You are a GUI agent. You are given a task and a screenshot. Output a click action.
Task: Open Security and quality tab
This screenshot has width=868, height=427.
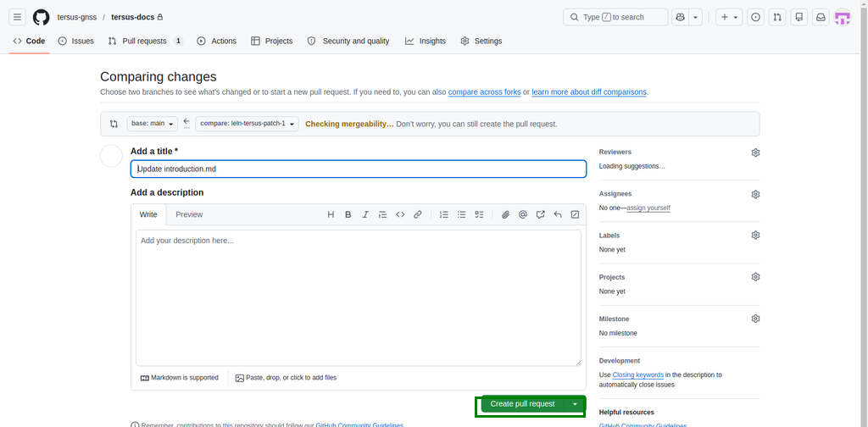tap(348, 41)
